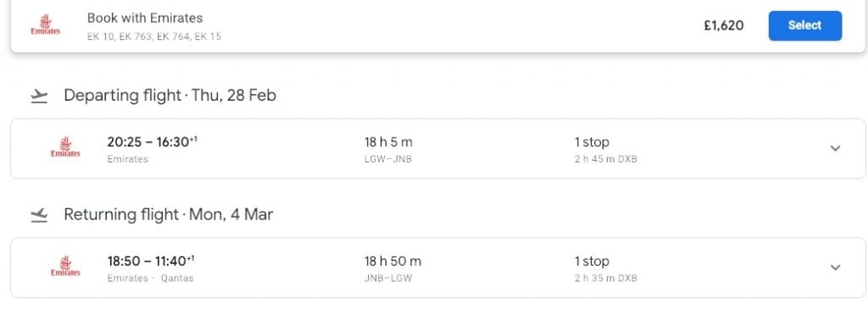Click the £1,620 price
This screenshot has width=868, height=309.
(724, 25)
